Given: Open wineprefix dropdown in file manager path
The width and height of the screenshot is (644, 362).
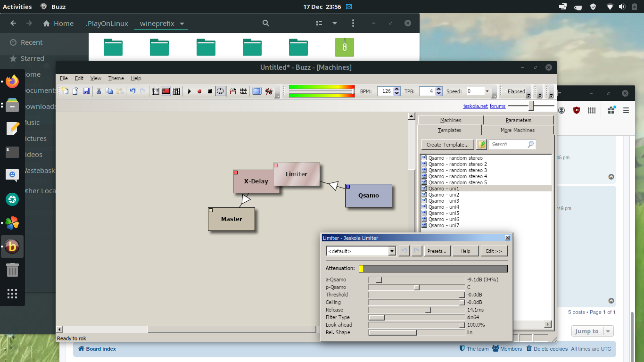Looking at the screenshot, I should coord(182,24).
